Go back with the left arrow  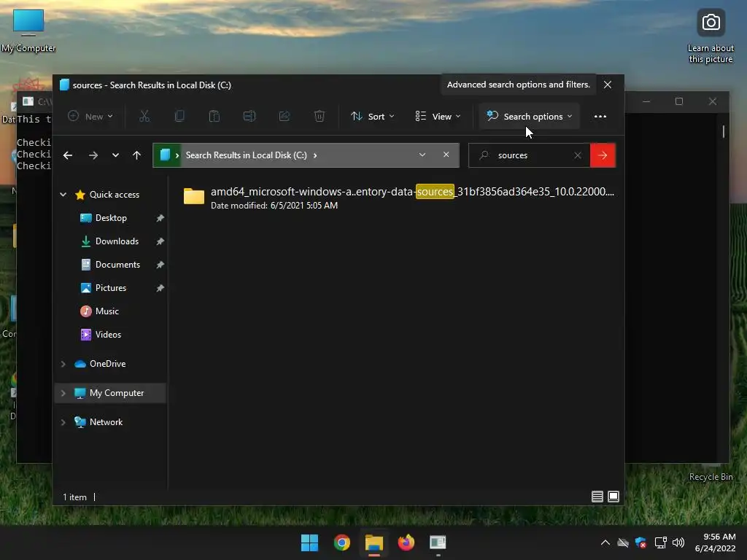(68, 155)
